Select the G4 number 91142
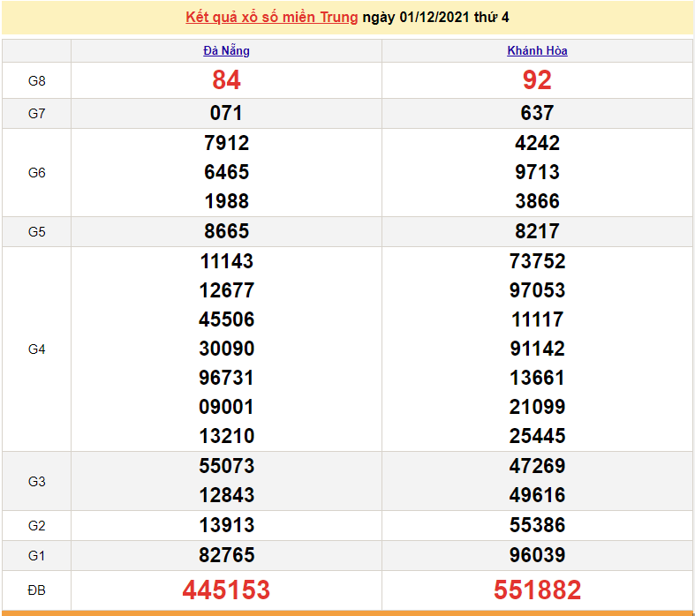The image size is (695, 616). click(x=537, y=349)
